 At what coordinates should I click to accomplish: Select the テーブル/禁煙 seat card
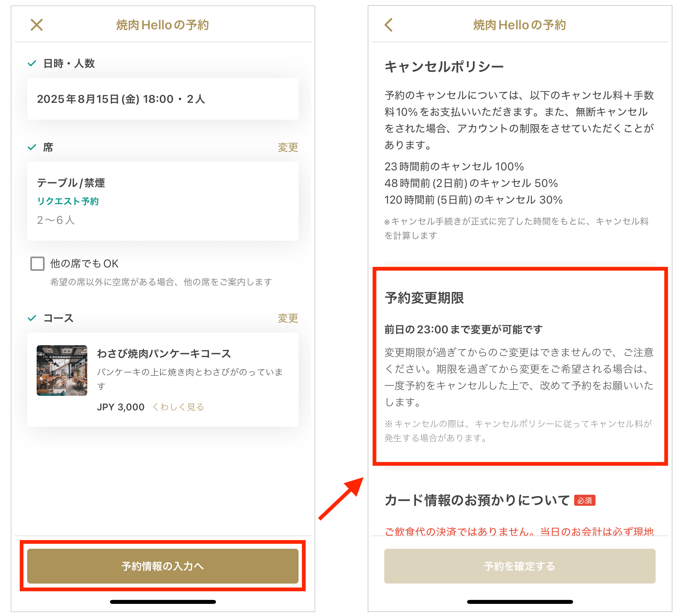(162, 201)
